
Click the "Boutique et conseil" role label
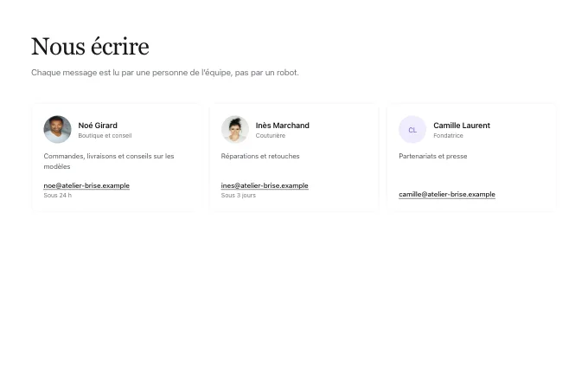(105, 136)
